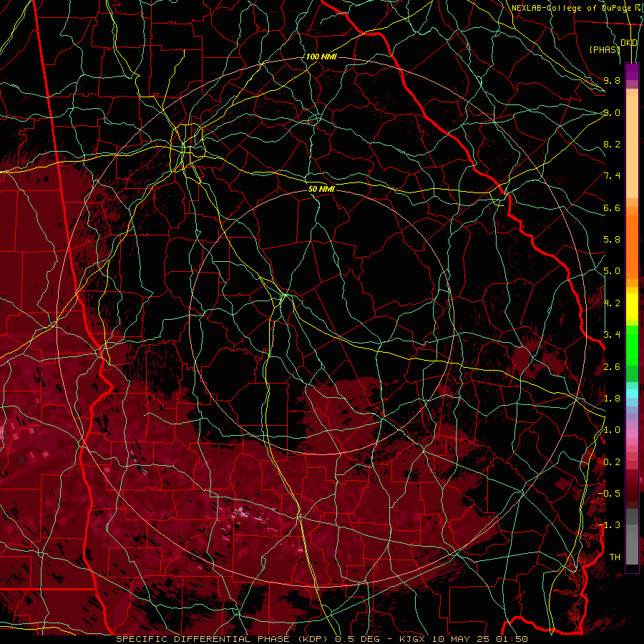Click the cyan band of the color bar
The height and width of the screenshot is (644, 644).
(x=632, y=393)
